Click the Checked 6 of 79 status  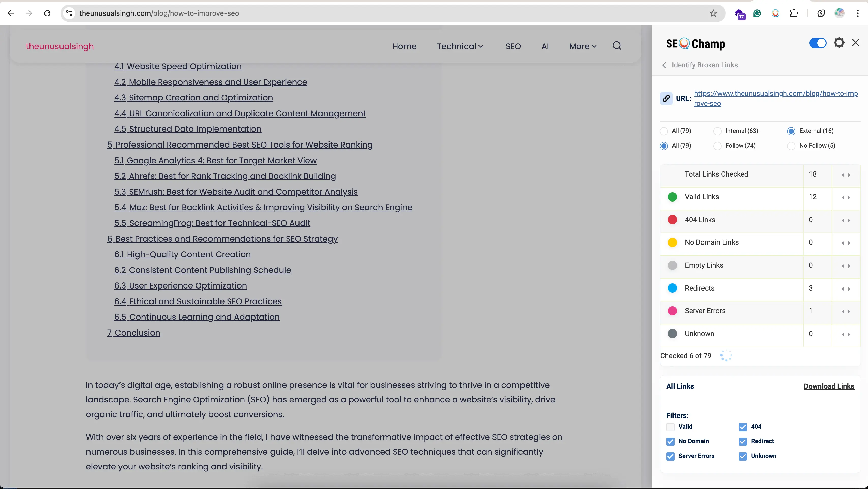point(685,356)
